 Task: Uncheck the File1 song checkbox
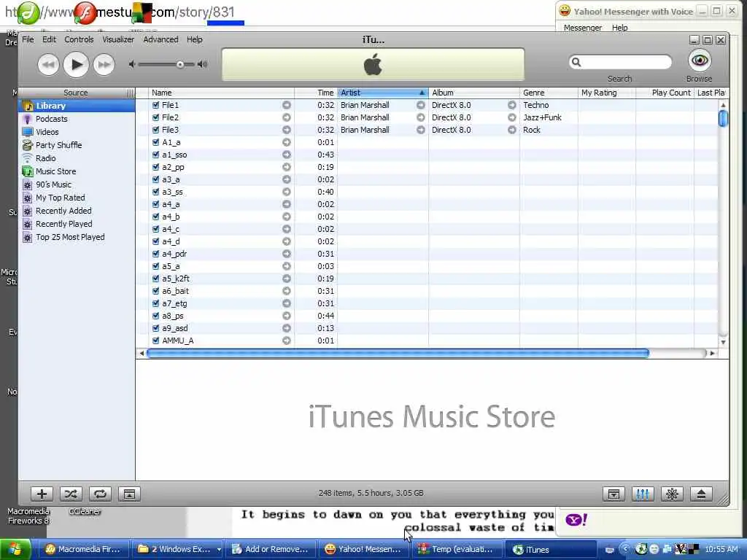(156, 105)
